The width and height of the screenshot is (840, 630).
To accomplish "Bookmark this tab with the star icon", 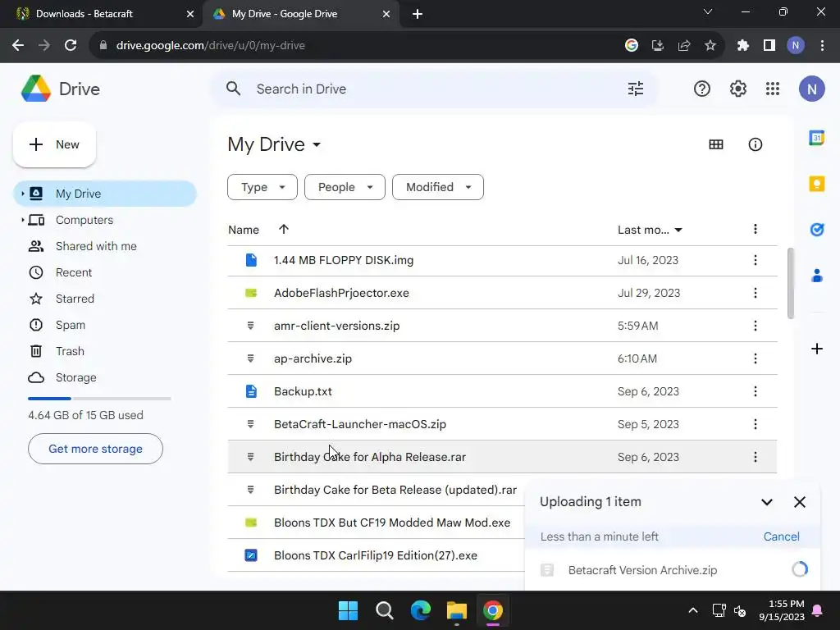I will tap(710, 46).
